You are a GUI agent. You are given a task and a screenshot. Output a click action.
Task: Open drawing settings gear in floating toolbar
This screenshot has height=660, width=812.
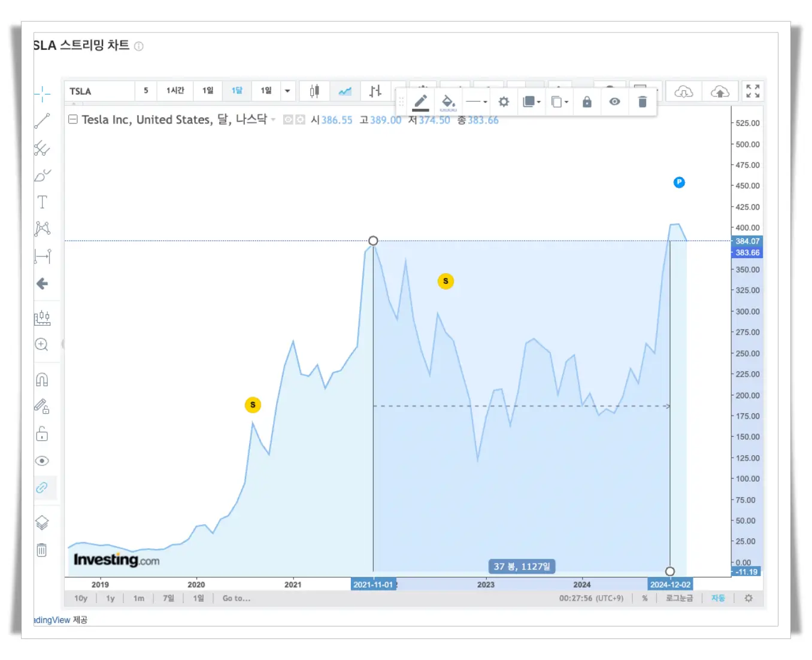[x=504, y=102]
